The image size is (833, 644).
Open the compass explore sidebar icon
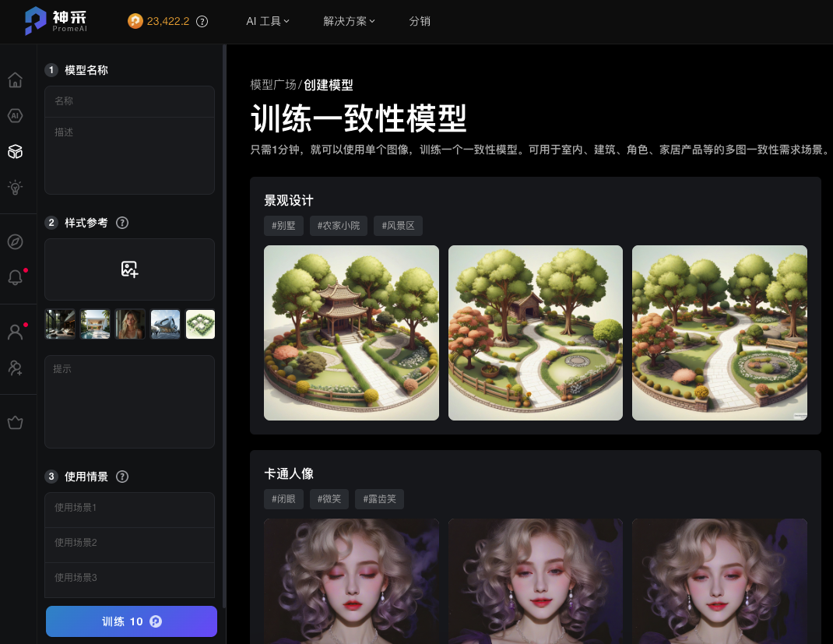point(15,241)
